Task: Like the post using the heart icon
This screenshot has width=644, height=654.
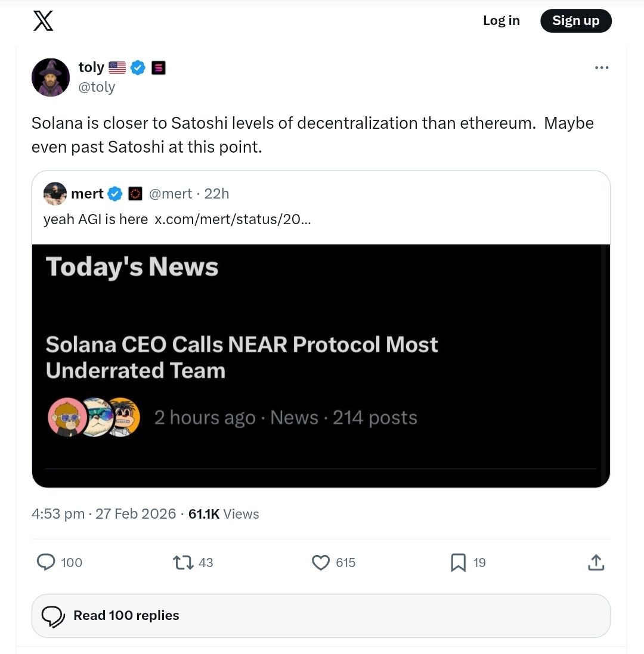Action: click(x=320, y=562)
